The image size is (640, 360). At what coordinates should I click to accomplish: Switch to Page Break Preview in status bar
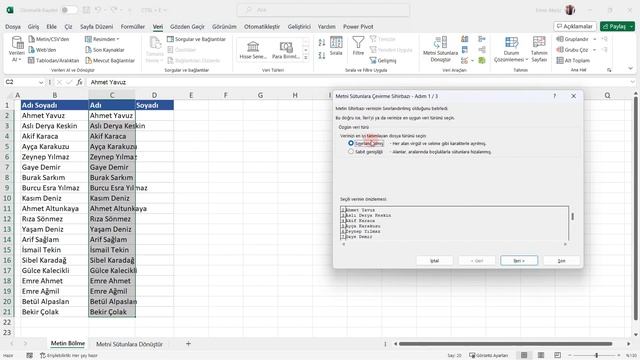(x=558, y=355)
